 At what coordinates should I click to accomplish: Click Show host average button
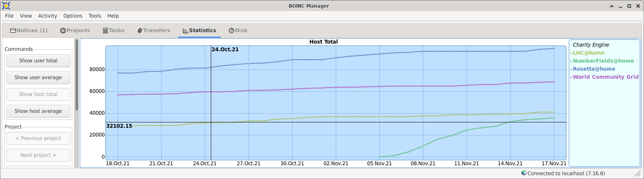[38, 111]
